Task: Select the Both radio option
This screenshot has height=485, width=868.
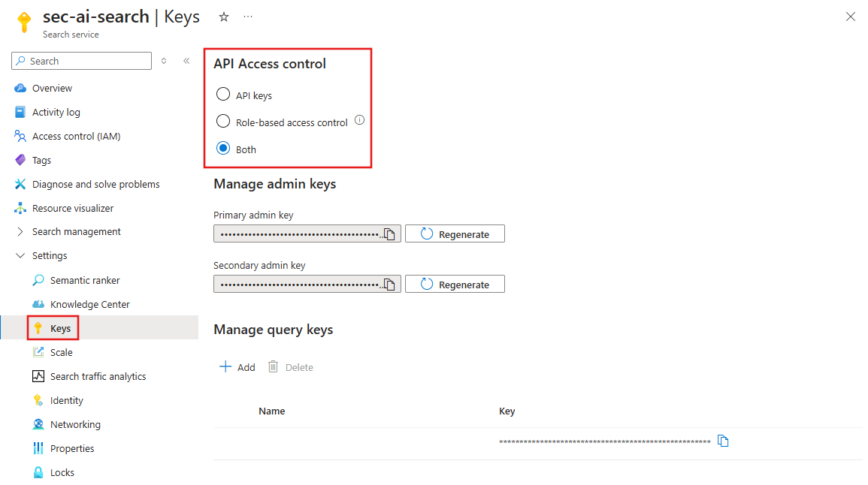Action: tap(223, 148)
